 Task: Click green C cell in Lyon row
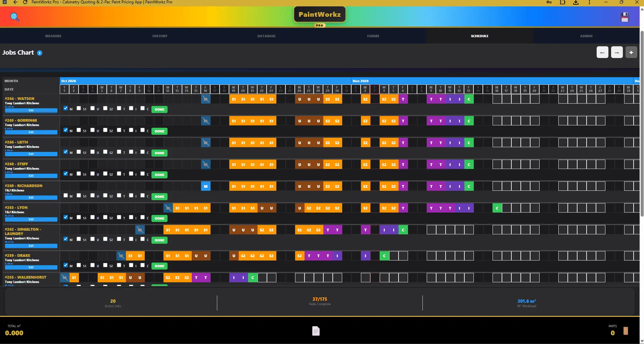click(497, 208)
